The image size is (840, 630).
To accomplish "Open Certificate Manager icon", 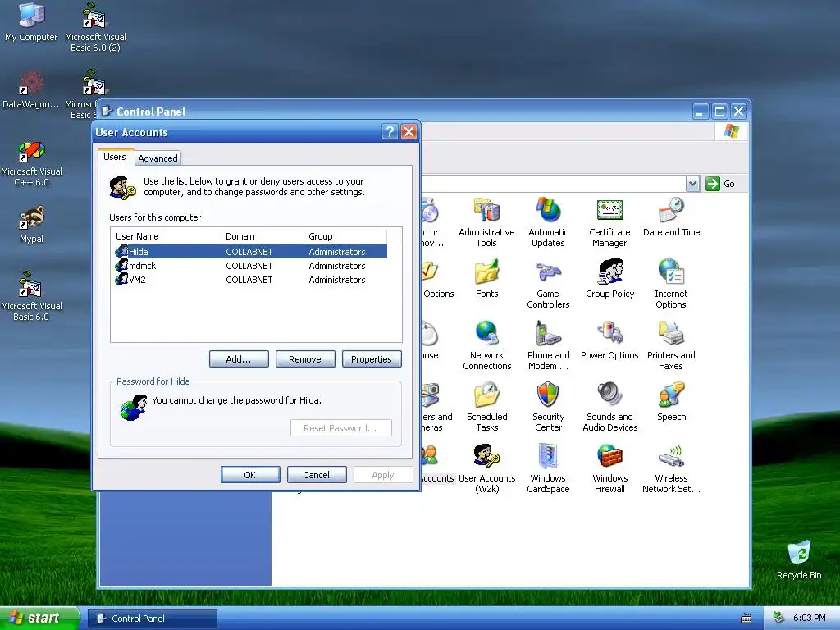I will (609, 223).
